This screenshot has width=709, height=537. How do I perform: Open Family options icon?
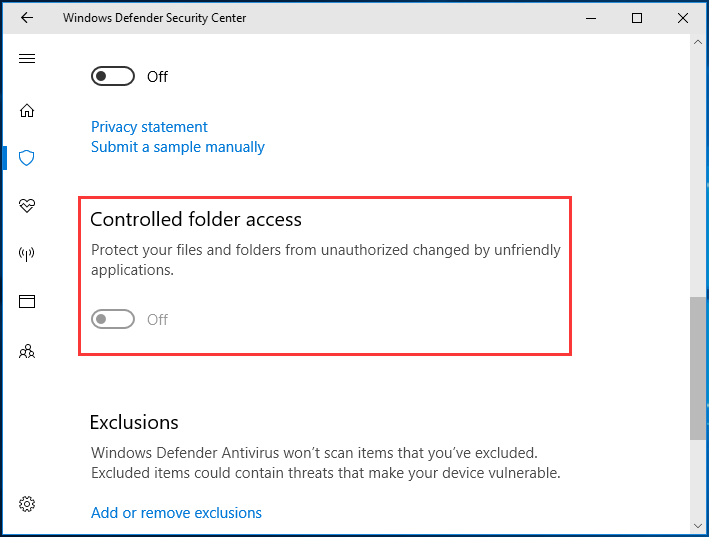27,351
